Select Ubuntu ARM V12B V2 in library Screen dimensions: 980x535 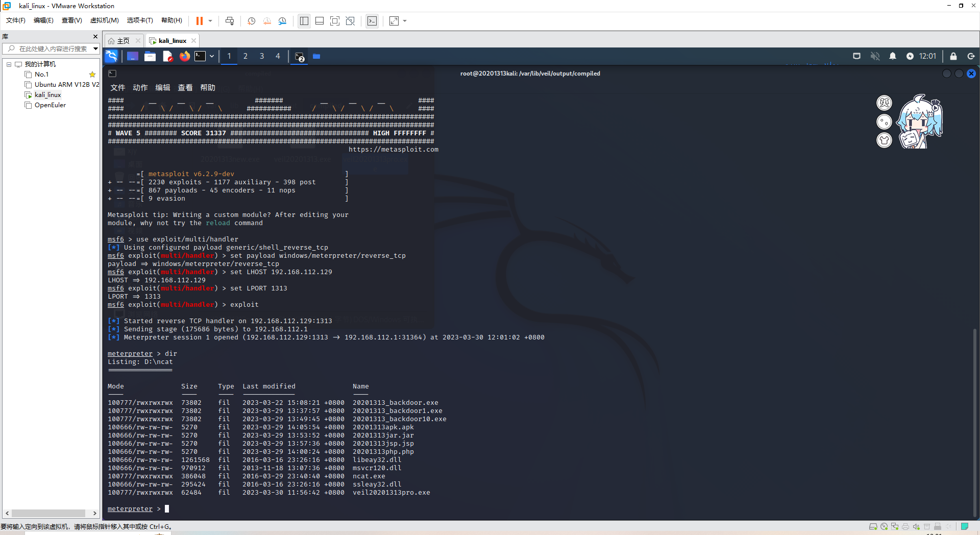[67, 85]
